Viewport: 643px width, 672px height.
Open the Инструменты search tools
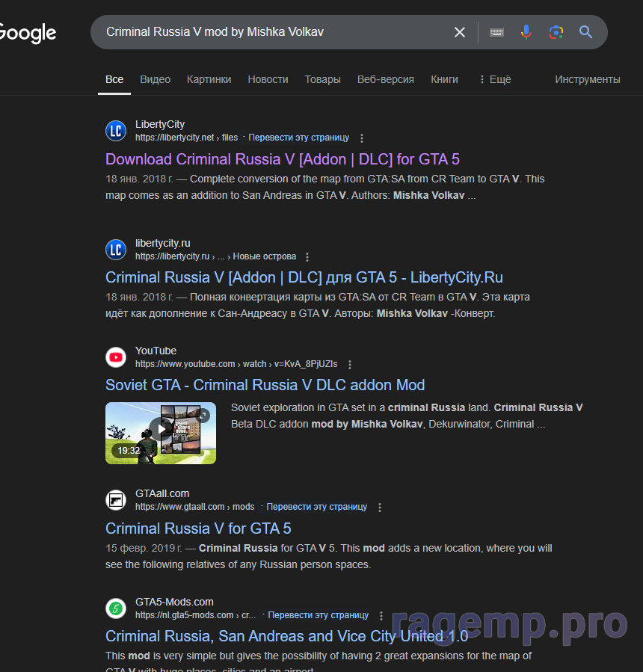pos(587,79)
